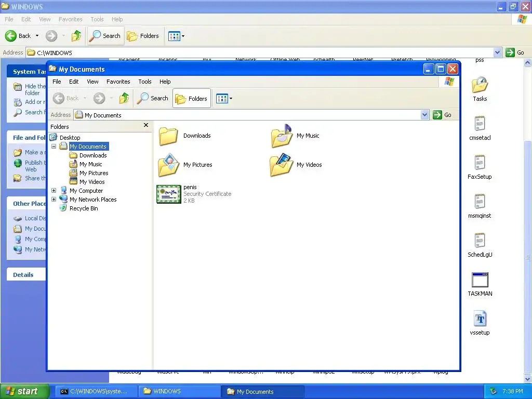Screen dimensions: 532x399
Task: Click the Start button
Action: [24, 391]
